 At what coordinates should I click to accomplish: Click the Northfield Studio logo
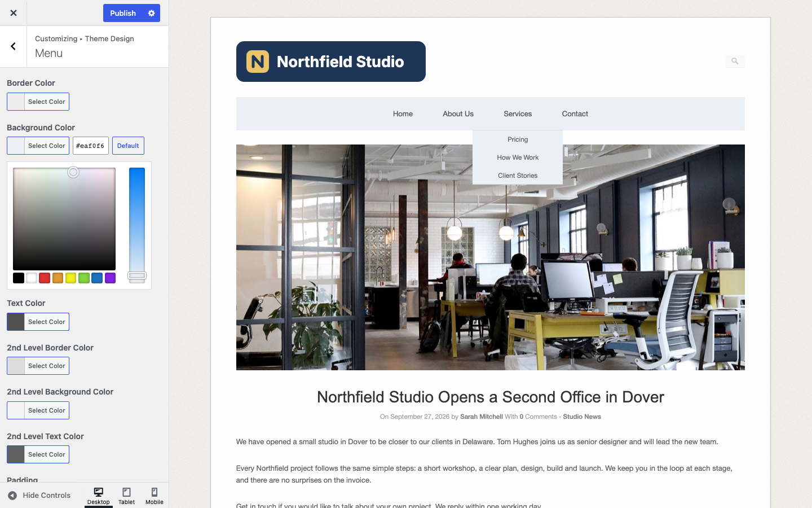(331, 62)
